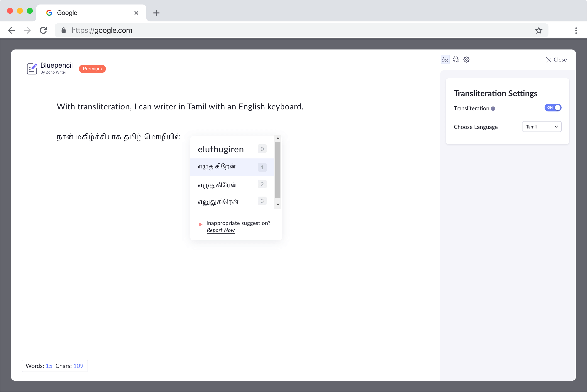This screenshot has height=392, width=587.
Task: Close the Bluepencil editor panel
Action: [x=556, y=60]
